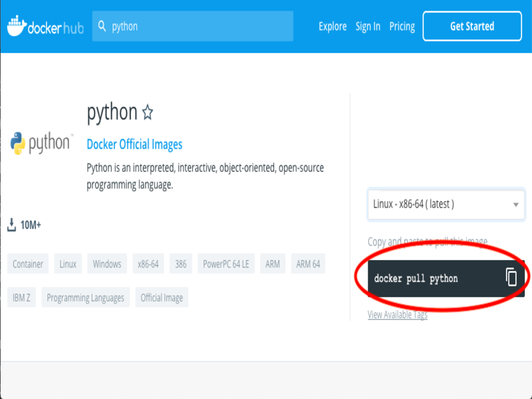The height and width of the screenshot is (399, 532).
Task: Select the ARM 64 tag
Action: [x=308, y=263]
